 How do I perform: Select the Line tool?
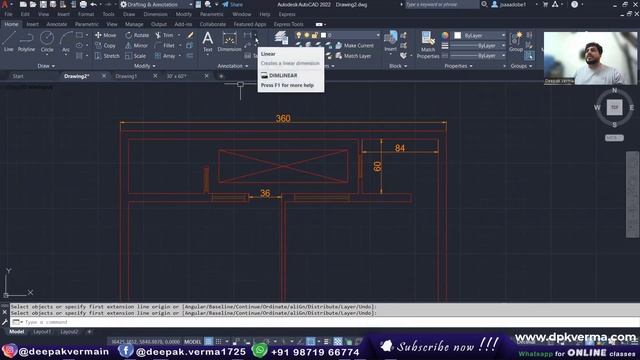pos(9,42)
